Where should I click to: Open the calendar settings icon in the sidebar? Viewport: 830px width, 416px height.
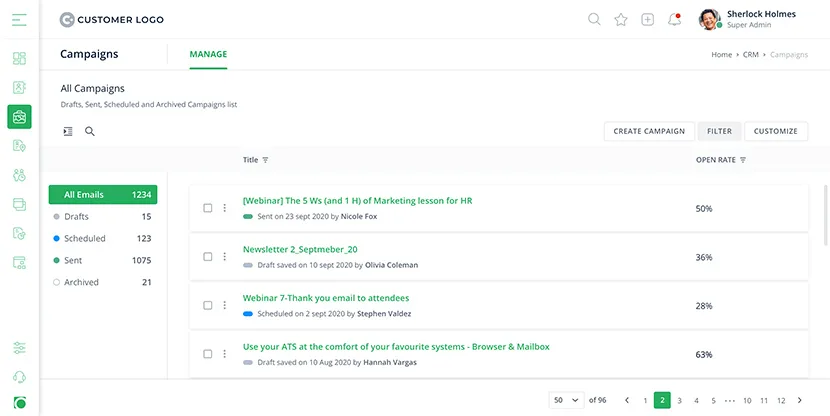pyautogui.click(x=19, y=263)
